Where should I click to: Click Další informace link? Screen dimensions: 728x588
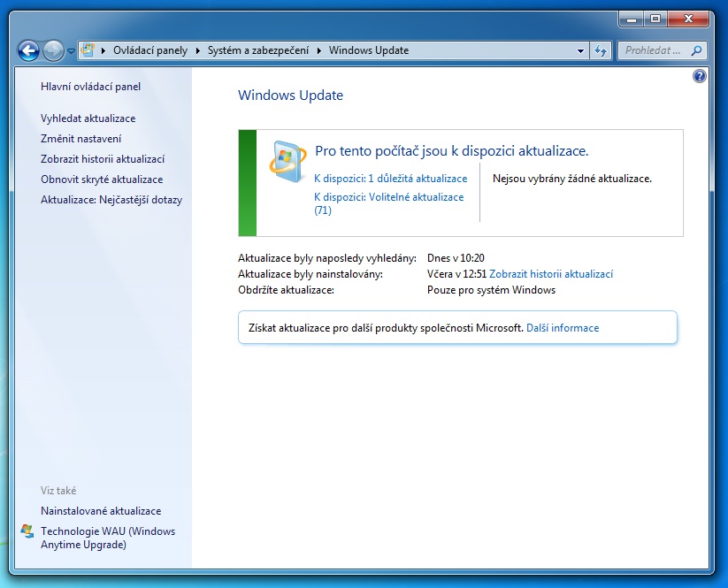coord(563,328)
